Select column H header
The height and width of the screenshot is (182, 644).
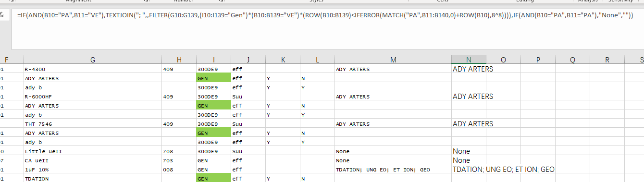[x=179, y=60]
